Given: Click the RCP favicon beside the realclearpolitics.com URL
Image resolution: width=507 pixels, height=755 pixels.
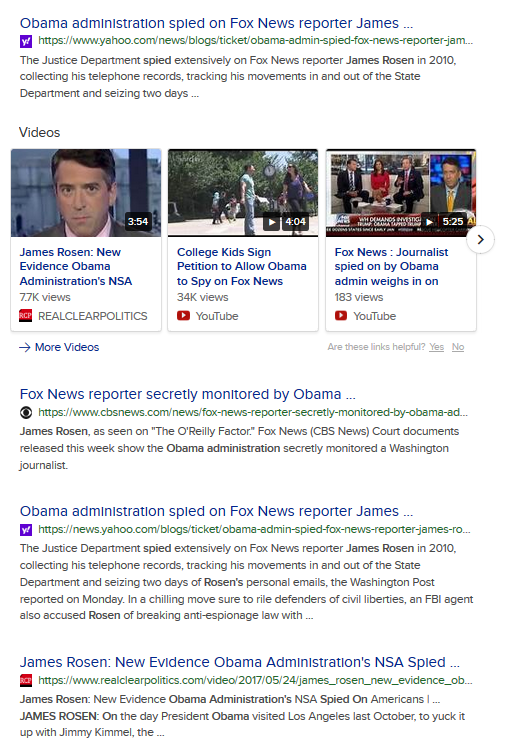Looking at the screenshot, I should pyautogui.click(x=26, y=680).
